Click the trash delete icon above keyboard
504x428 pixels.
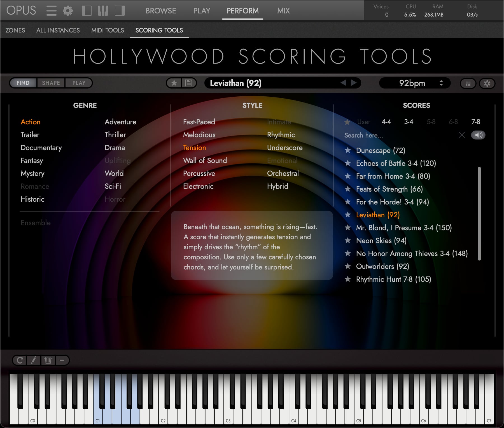pyautogui.click(x=48, y=360)
